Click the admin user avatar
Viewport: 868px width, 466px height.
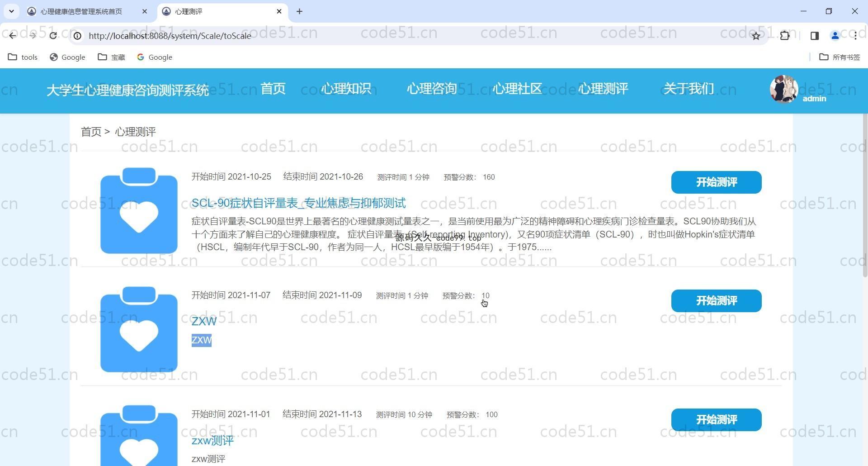[784, 90]
